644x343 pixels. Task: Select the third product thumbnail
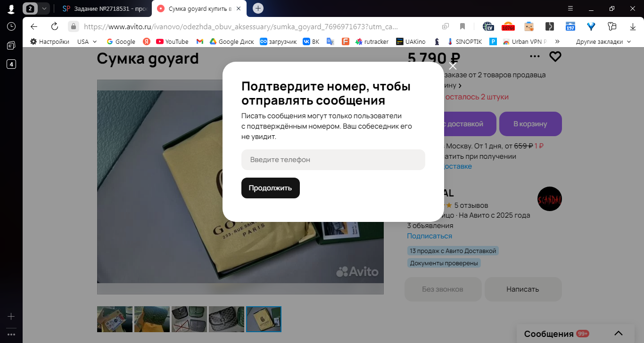(x=189, y=319)
